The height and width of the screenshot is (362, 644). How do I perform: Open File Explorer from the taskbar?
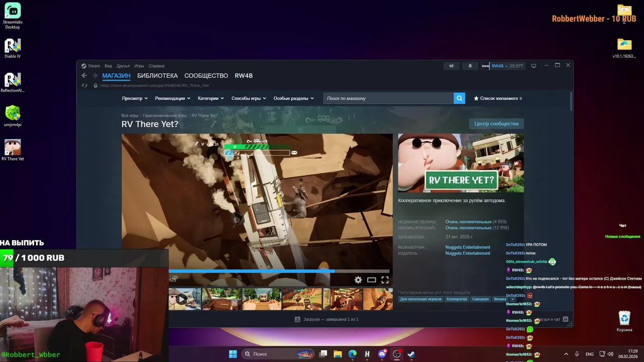(338, 354)
